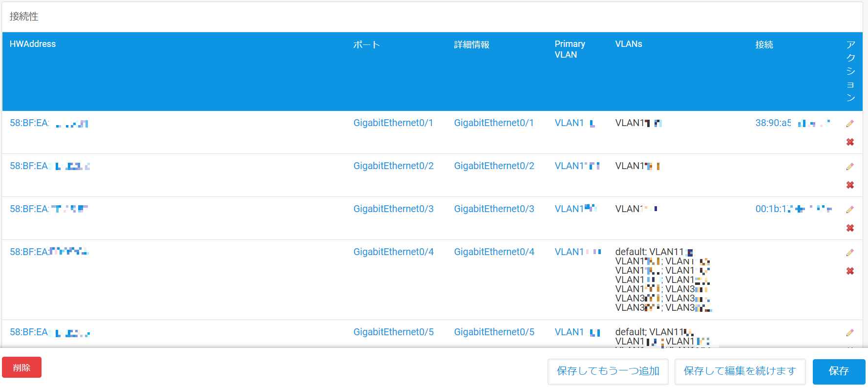Open edit pencil for GigabitEthernet0/3 row
Image resolution: width=868 pixels, height=388 pixels.
coord(850,210)
